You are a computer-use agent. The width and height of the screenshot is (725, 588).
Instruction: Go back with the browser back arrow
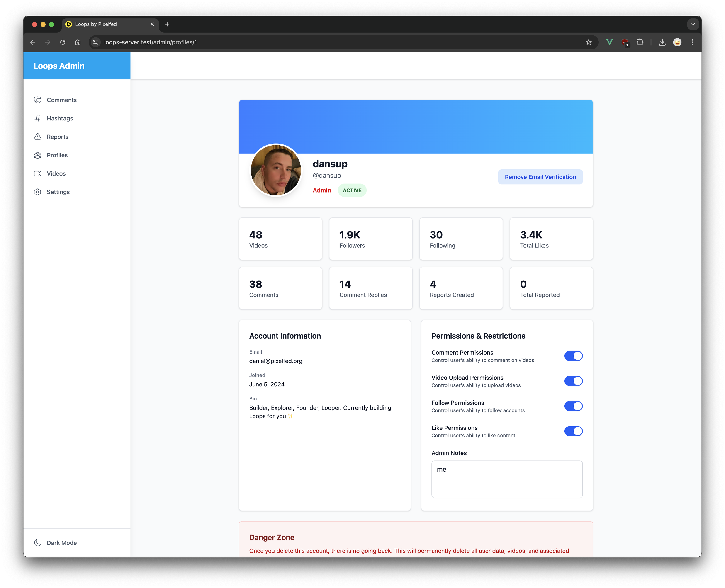tap(33, 42)
